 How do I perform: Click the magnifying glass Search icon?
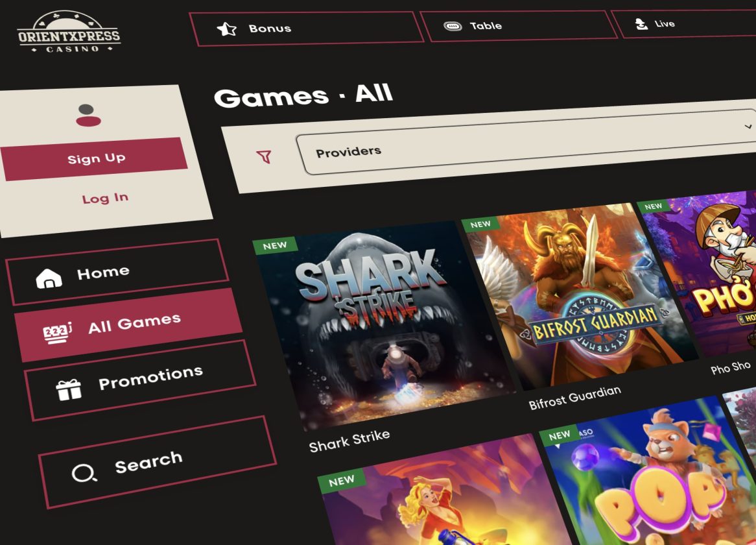click(84, 473)
